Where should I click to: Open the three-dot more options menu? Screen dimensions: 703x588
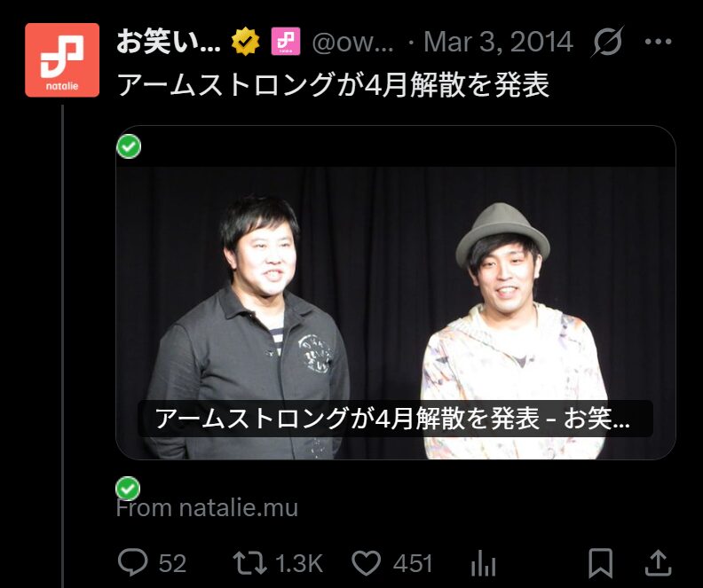[x=658, y=42]
